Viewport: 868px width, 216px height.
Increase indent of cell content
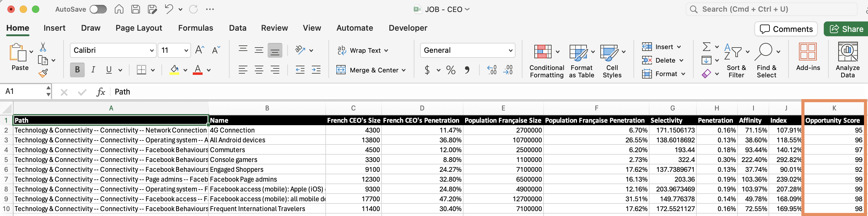click(x=316, y=70)
